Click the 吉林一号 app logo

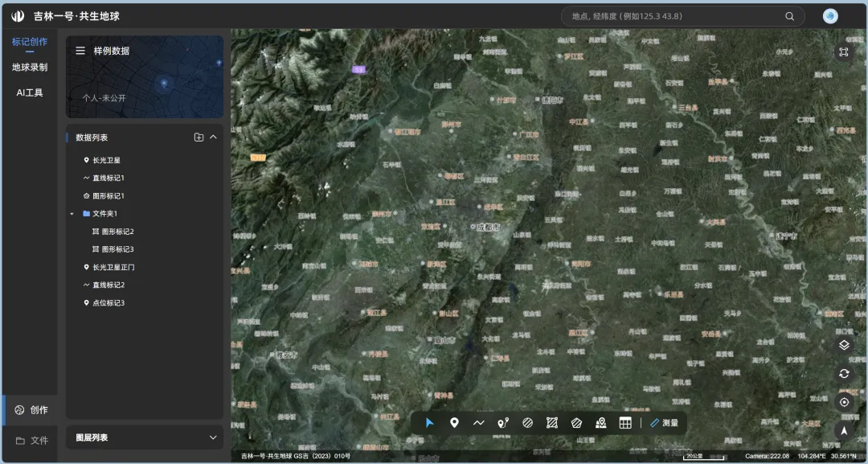click(x=18, y=16)
